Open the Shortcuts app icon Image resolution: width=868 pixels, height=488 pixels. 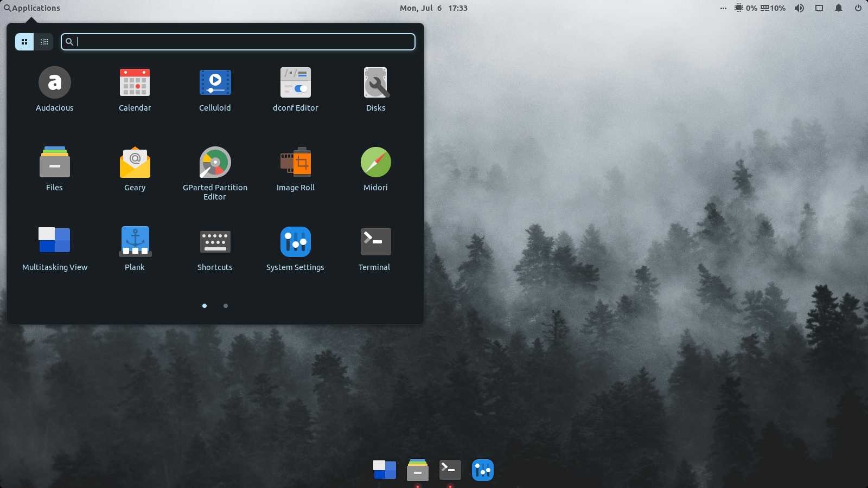[215, 242]
